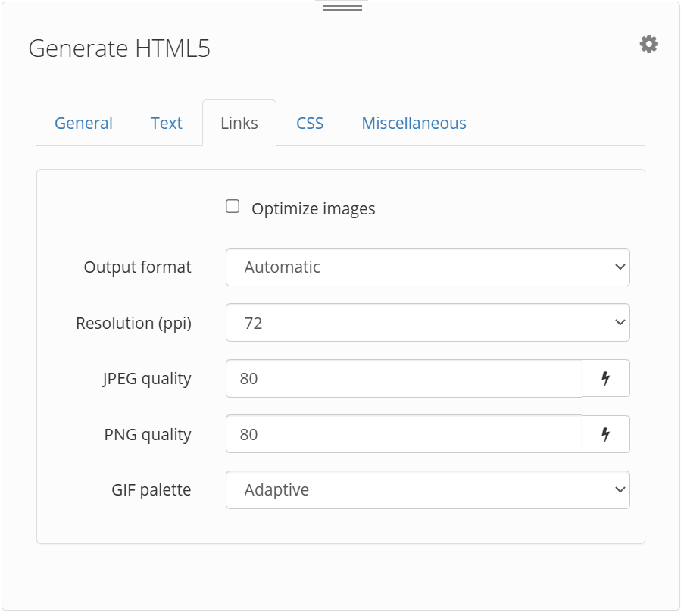Viewport: 684px width, 616px height.
Task: Click the lightning icon beside JPEG quality
Action: coord(604,378)
